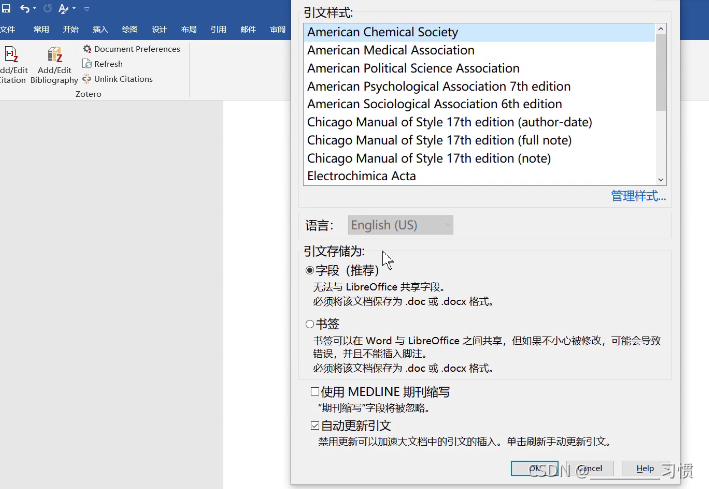The height and width of the screenshot is (489, 709).
Task: Click the 管理样式... link
Action: 638,196
